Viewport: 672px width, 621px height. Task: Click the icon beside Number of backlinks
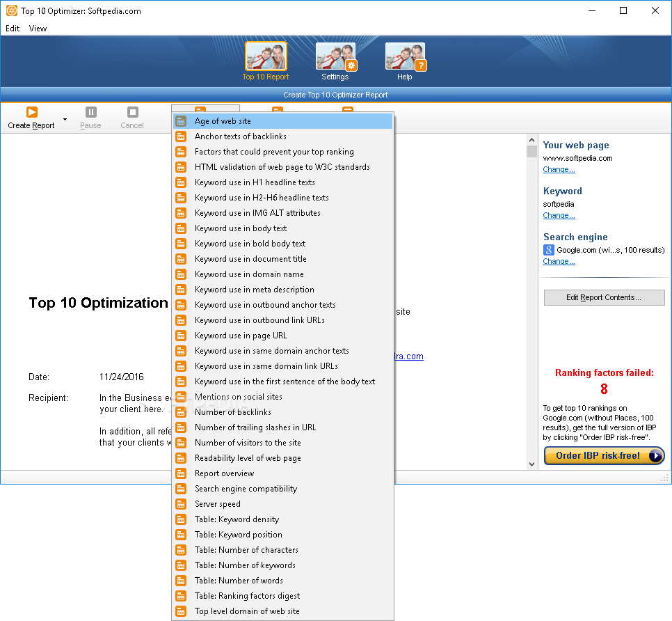[x=181, y=412]
